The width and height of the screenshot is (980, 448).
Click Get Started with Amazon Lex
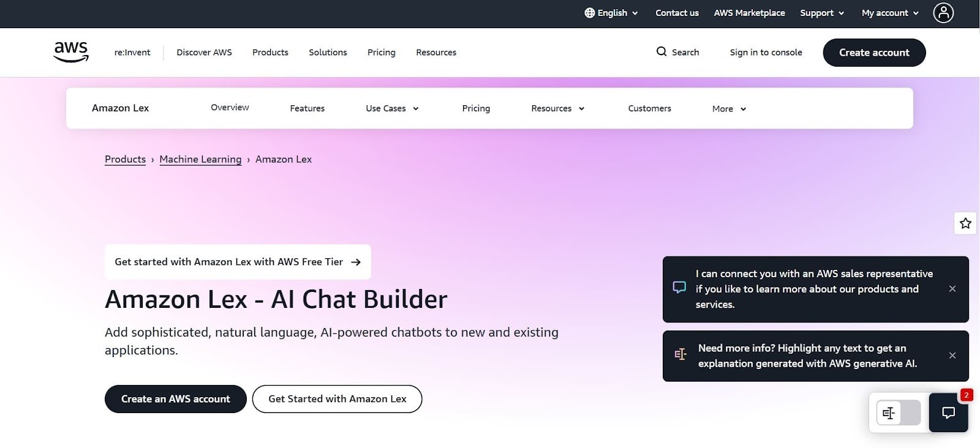pos(337,398)
